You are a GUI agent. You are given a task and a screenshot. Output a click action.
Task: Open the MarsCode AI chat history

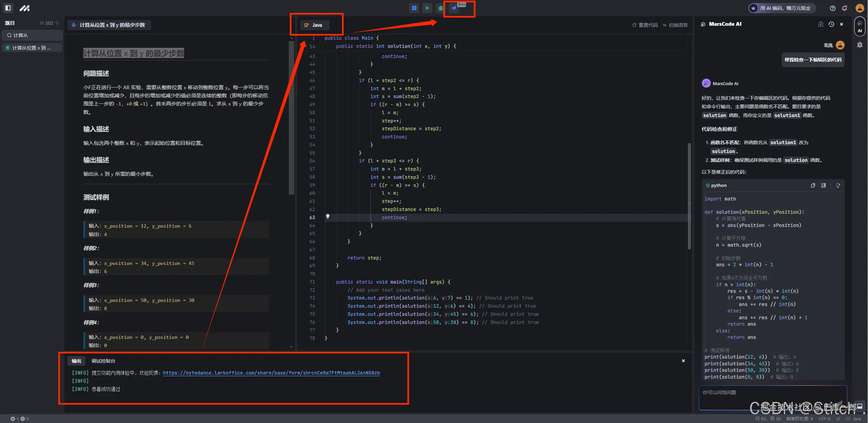[831, 24]
